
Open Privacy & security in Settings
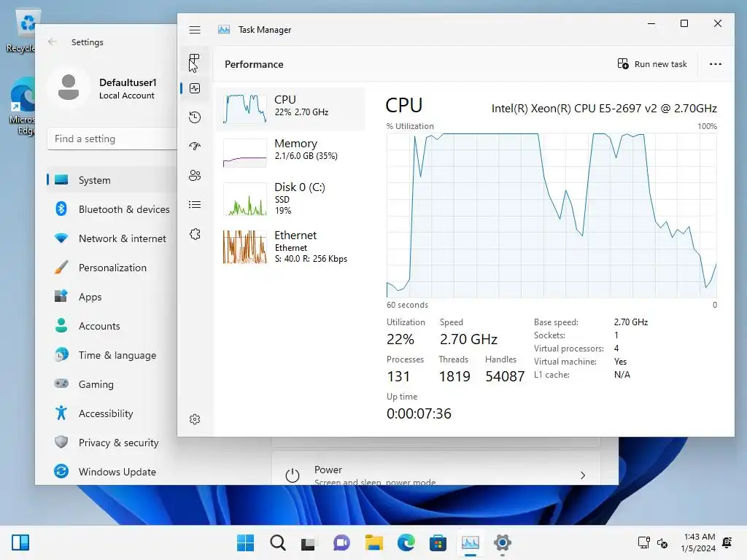(112, 443)
